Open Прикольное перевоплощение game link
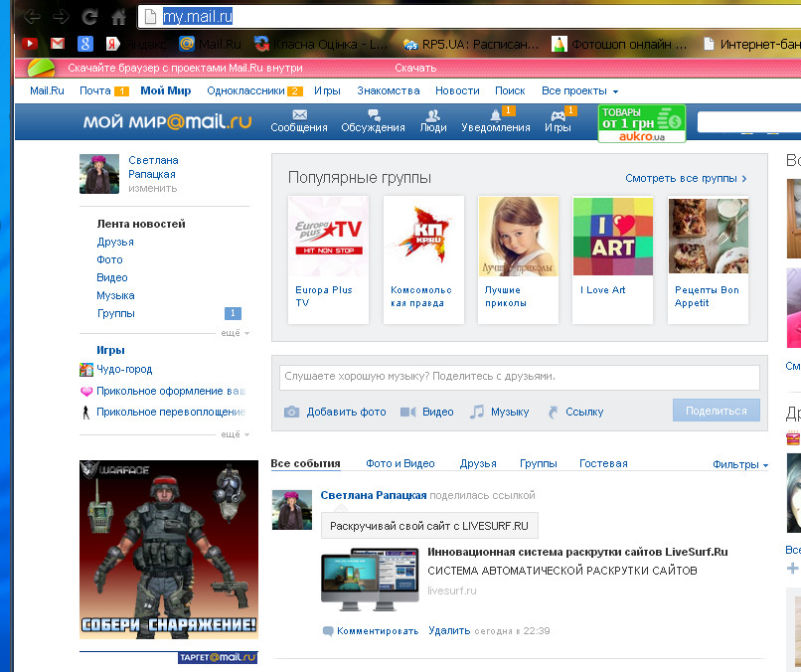This screenshot has width=801, height=672. point(171,412)
